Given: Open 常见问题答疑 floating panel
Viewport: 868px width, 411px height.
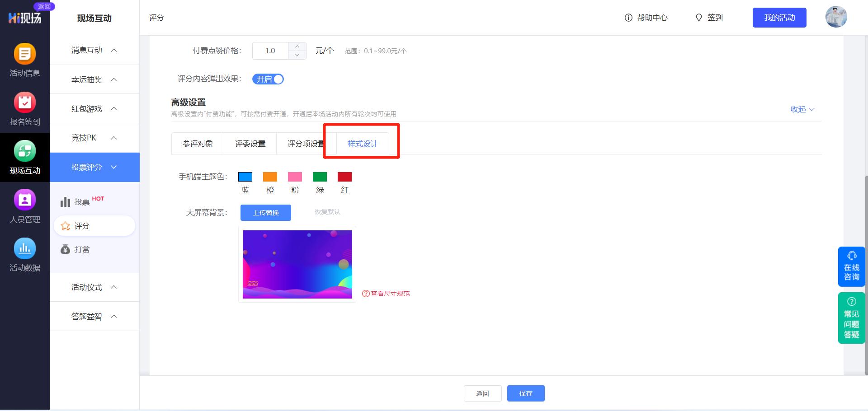Looking at the screenshot, I should point(851,318).
